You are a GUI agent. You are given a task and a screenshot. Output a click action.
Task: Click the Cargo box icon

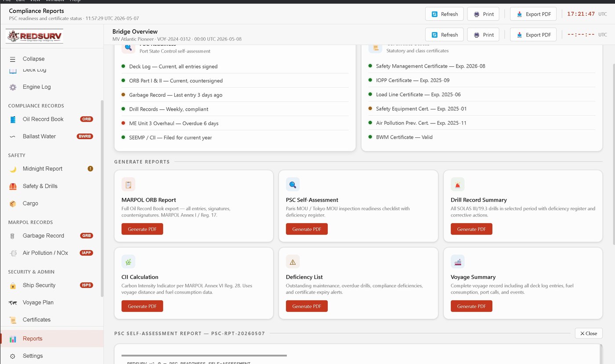[13, 204]
